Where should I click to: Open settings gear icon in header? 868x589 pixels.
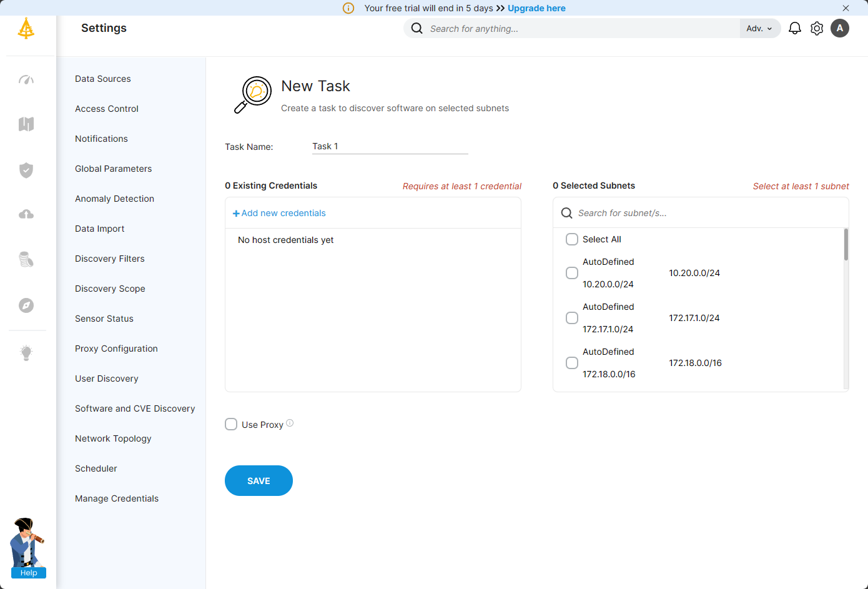tap(817, 29)
